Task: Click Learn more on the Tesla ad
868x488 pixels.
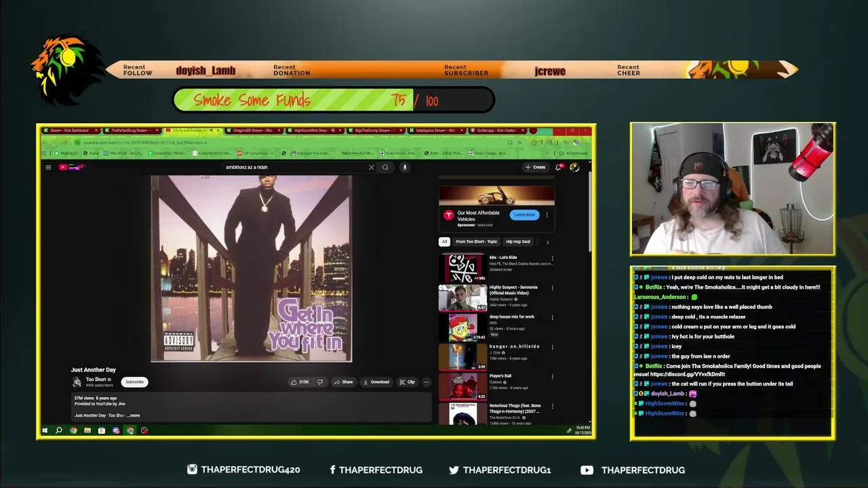Action: click(x=524, y=215)
